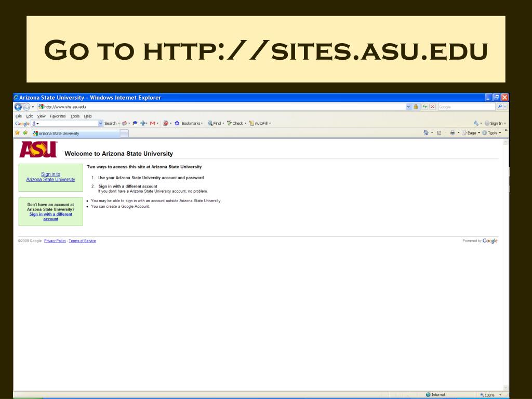Click the Print printer icon
Screen dimensions: 532x399
(453, 132)
